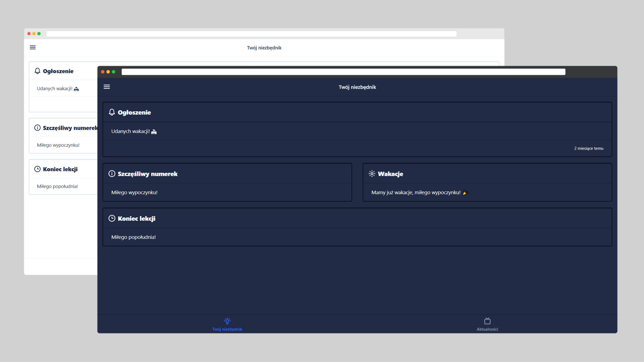Switch to the Aktualności tab label
The width and height of the screenshot is (644, 362).
[487, 329]
